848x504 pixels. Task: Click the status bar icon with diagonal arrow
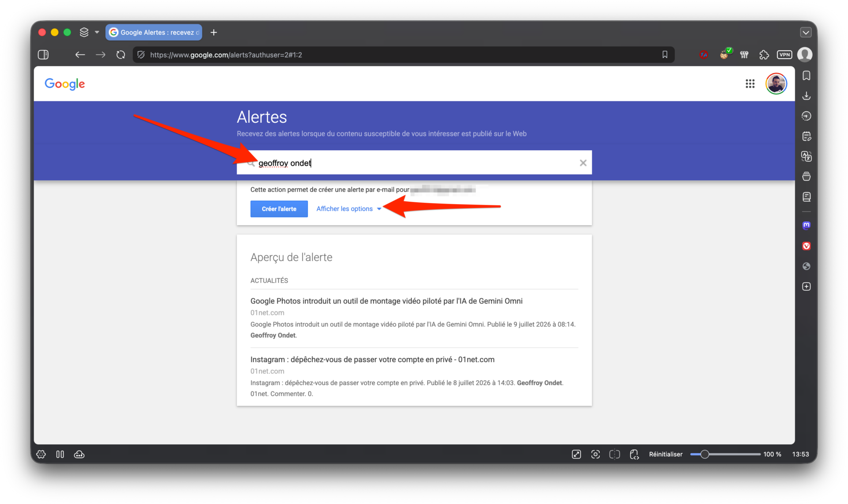[x=576, y=454]
